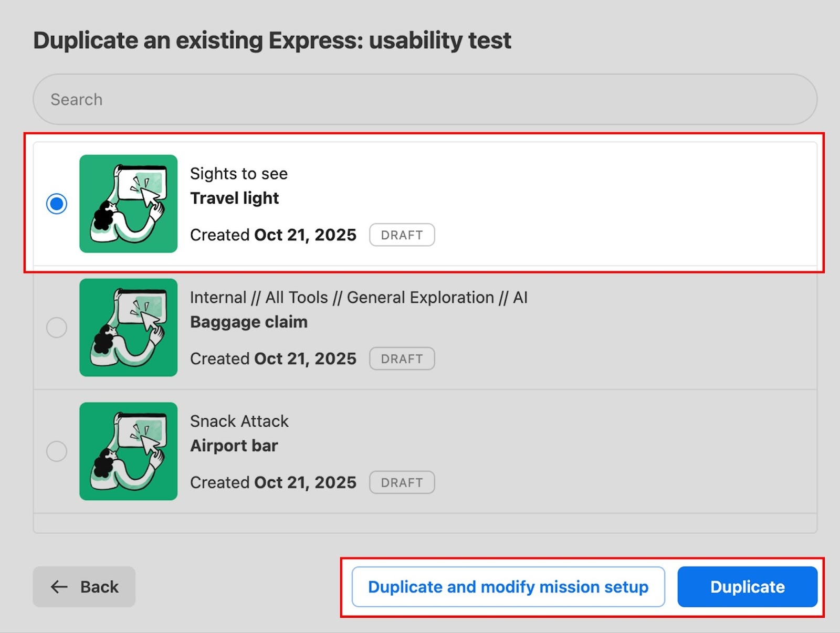Click the Snack Attack green illustration icon
Viewport: 840px width, 633px height.
[x=129, y=451]
